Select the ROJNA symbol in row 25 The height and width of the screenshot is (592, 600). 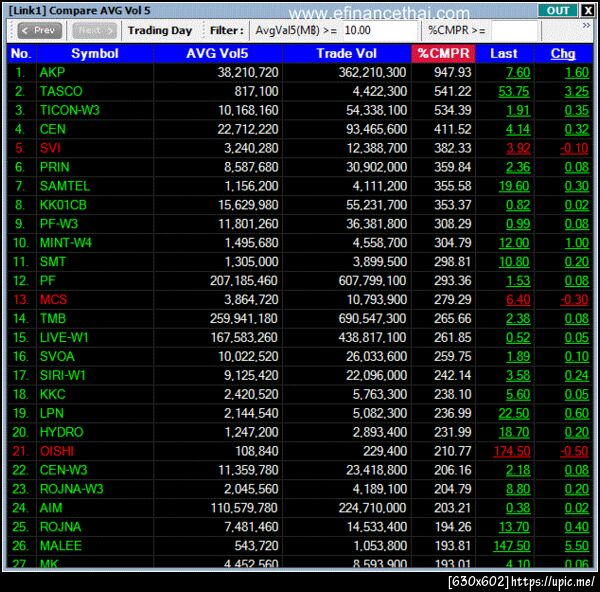[x=60, y=527]
